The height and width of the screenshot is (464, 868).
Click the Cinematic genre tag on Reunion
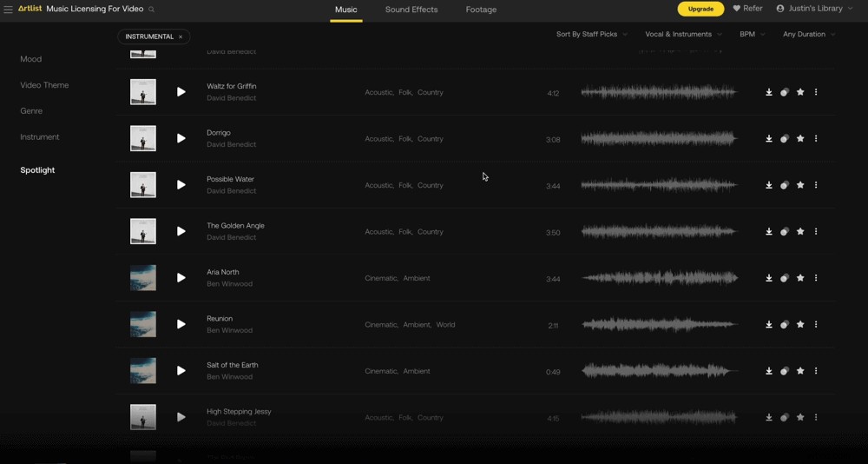click(x=381, y=325)
